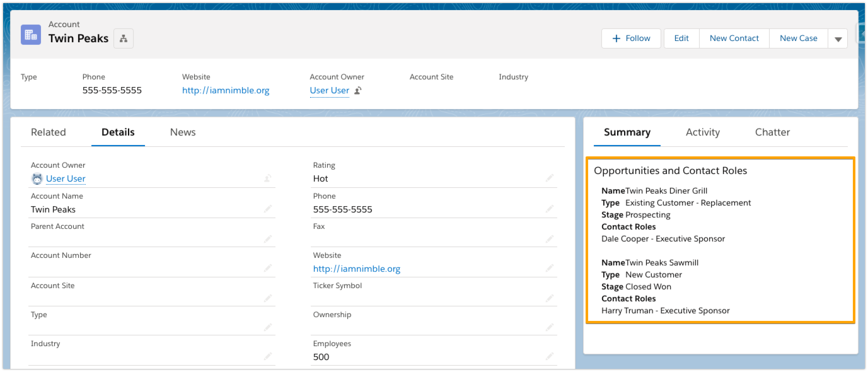Edit the Ownership field via its pencil icon
Image resolution: width=868 pixels, height=372 pixels.
tap(549, 327)
